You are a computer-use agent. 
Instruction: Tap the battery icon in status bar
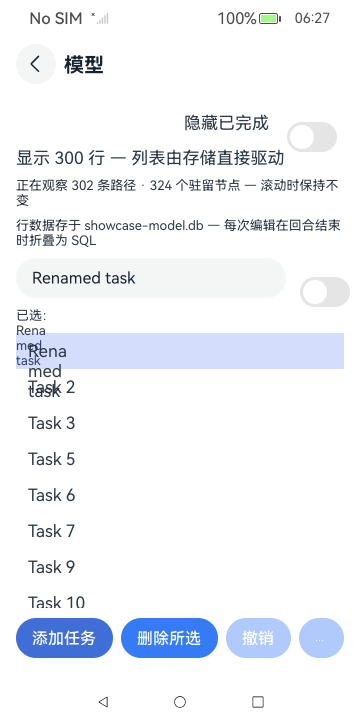270,18
